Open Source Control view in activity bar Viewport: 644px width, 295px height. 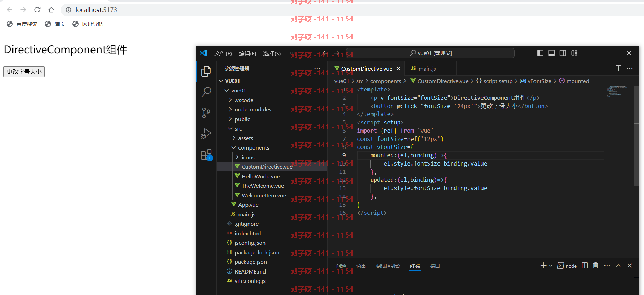206,113
